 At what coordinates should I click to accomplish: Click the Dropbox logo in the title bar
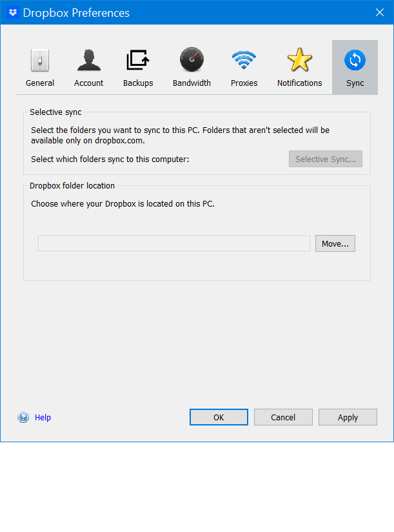(13, 13)
